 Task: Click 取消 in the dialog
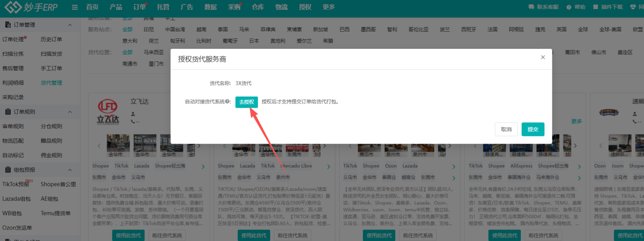[x=506, y=129]
